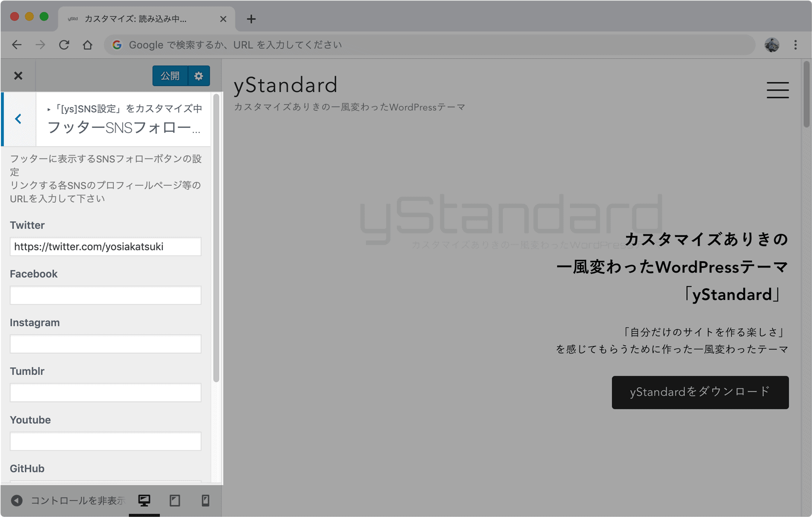The image size is (812, 517).
Task: Switch to desktop preview icon
Action: click(144, 501)
